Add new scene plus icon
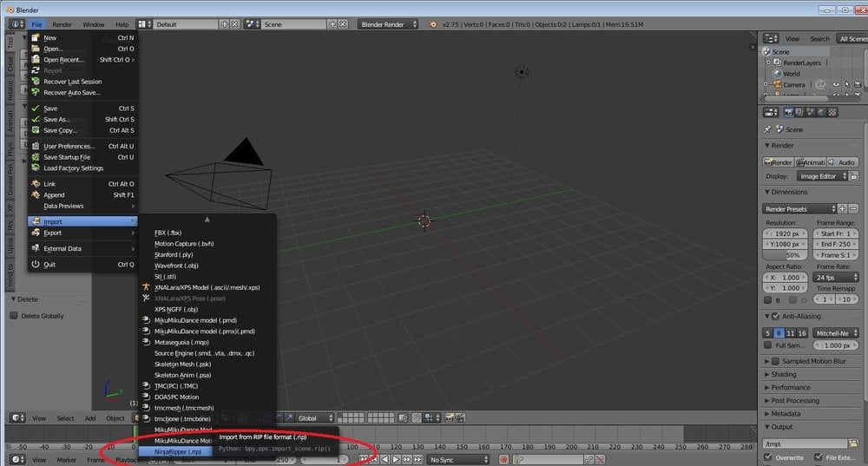The image size is (868, 466). [x=332, y=24]
